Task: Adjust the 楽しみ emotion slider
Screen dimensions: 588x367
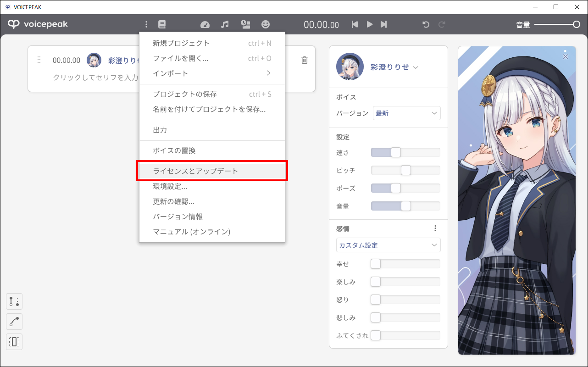Action: [x=405, y=282]
